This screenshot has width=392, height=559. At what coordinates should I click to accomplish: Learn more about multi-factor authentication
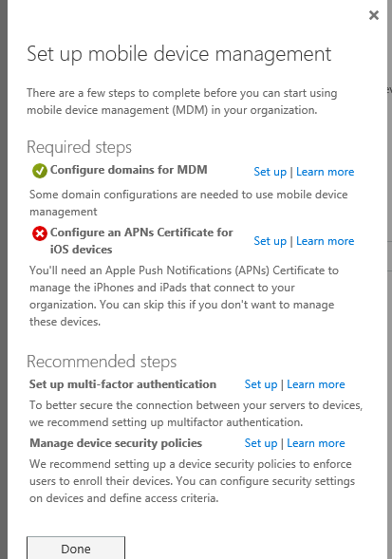[x=316, y=384]
